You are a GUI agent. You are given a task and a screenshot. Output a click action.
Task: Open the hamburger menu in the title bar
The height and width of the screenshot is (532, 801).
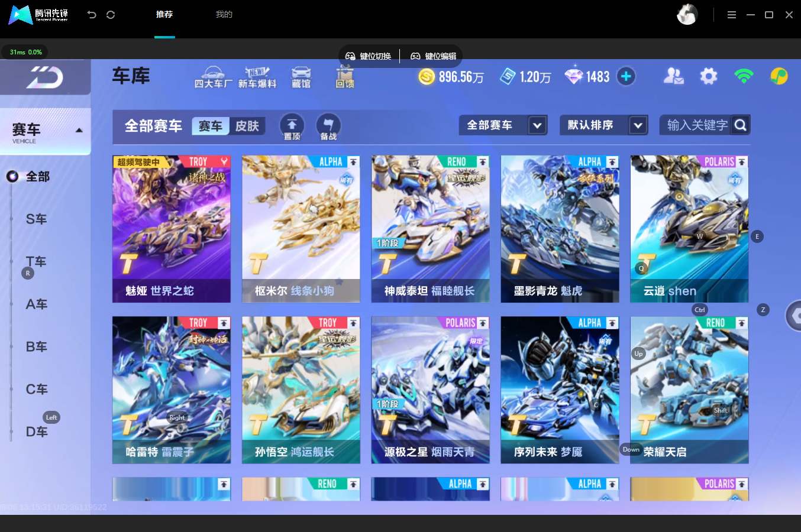(x=732, y=15)
